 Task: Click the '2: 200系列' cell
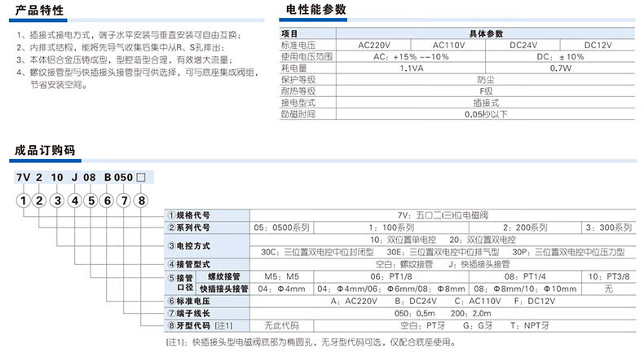(x=525, y=227)
